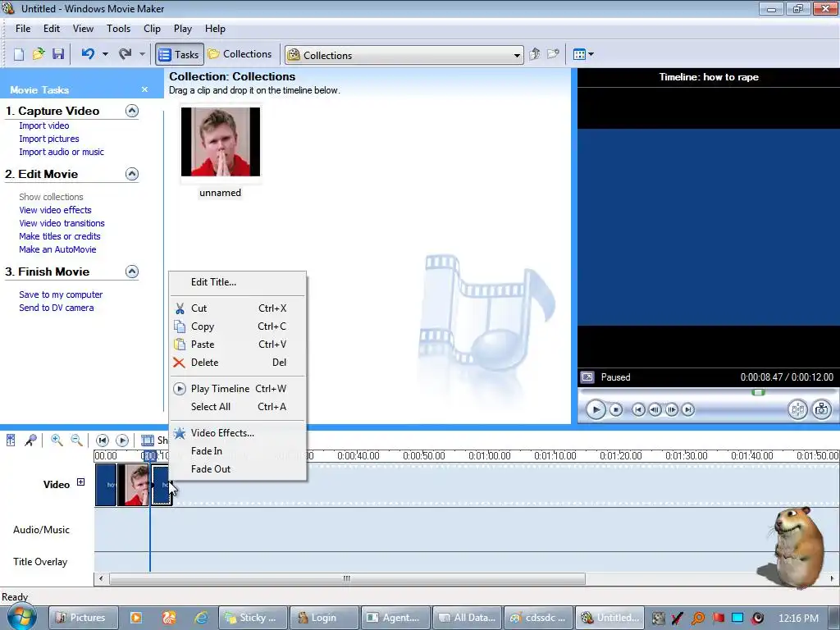Toggle the Collections pane button in the toolbar
Screen dimensions: 840x630
(x=240, y=54)
